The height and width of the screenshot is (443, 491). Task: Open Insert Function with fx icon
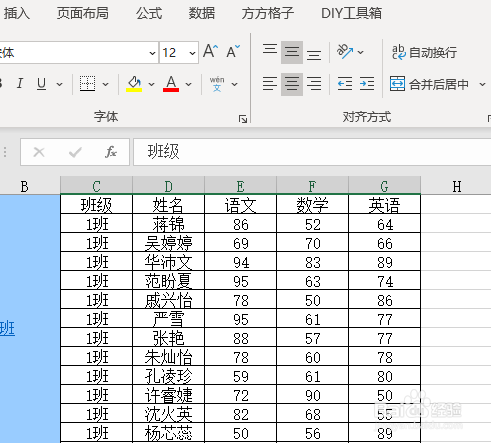click(x=111, y=152)
